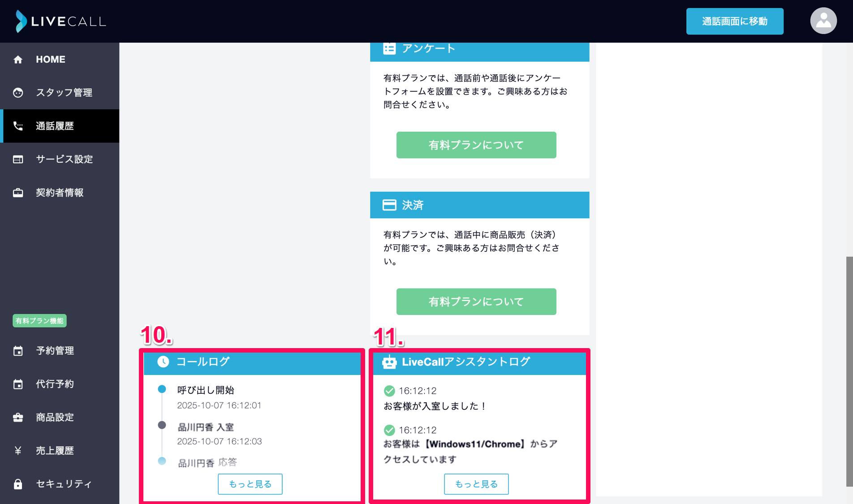Click the 決済 credit card icon

click(389, 205)
